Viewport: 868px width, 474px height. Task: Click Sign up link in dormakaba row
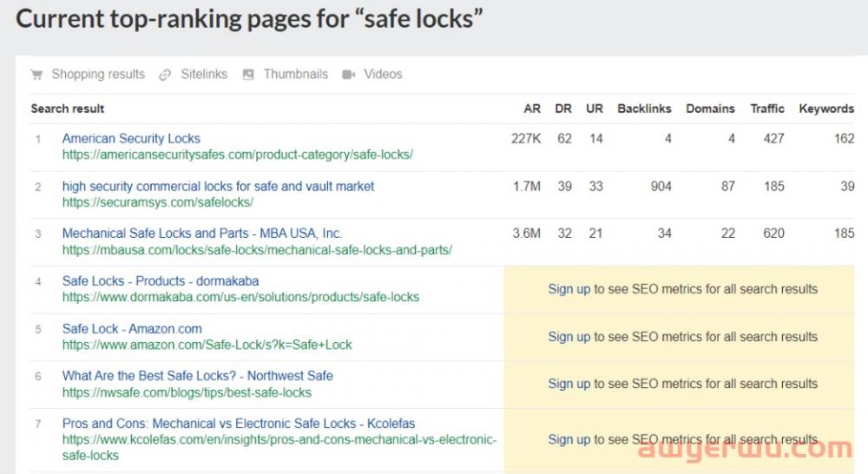[x=569, y=289]
